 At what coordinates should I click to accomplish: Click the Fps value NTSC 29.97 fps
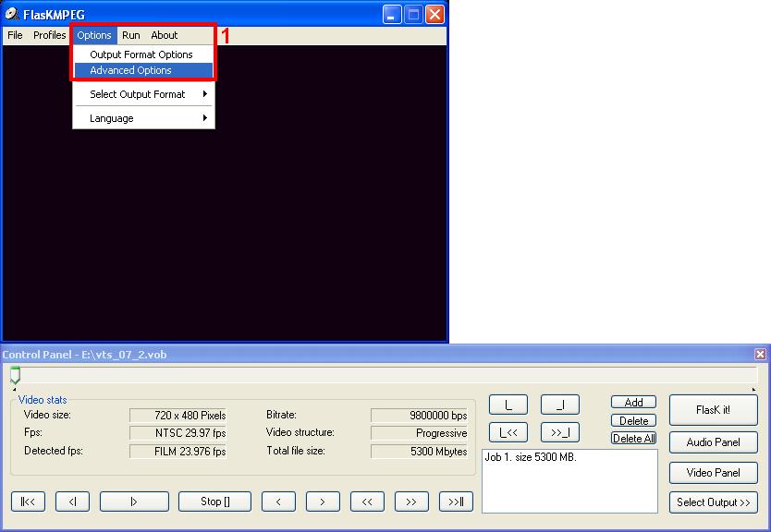point(178,433)
